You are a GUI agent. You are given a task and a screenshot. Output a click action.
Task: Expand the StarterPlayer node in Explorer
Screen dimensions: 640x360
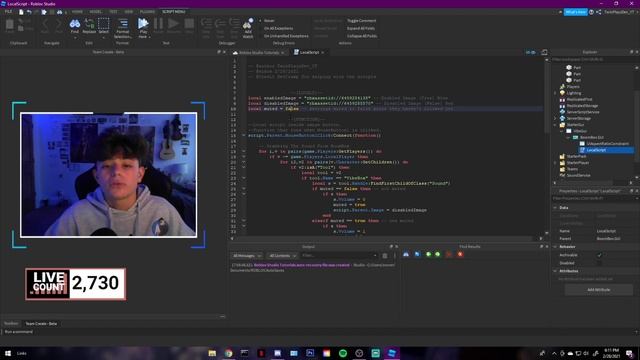click(x=555, y=162)
